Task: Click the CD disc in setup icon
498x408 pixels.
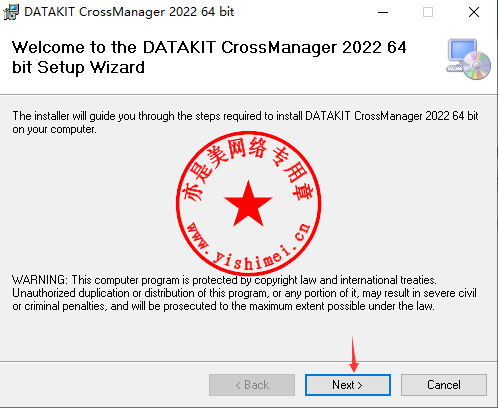Action: 477,66
